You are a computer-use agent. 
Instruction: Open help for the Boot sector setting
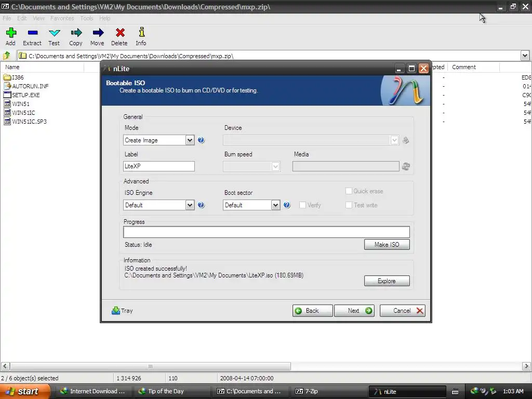(x=287, y=205)
